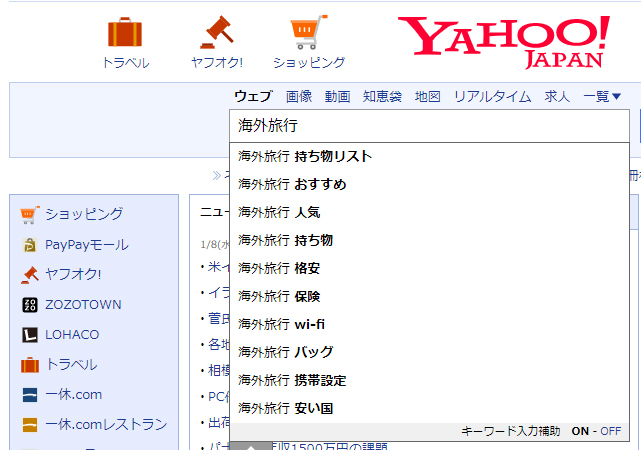
Task: Switch to the 動画 search tab
Action: coord(338,96)
